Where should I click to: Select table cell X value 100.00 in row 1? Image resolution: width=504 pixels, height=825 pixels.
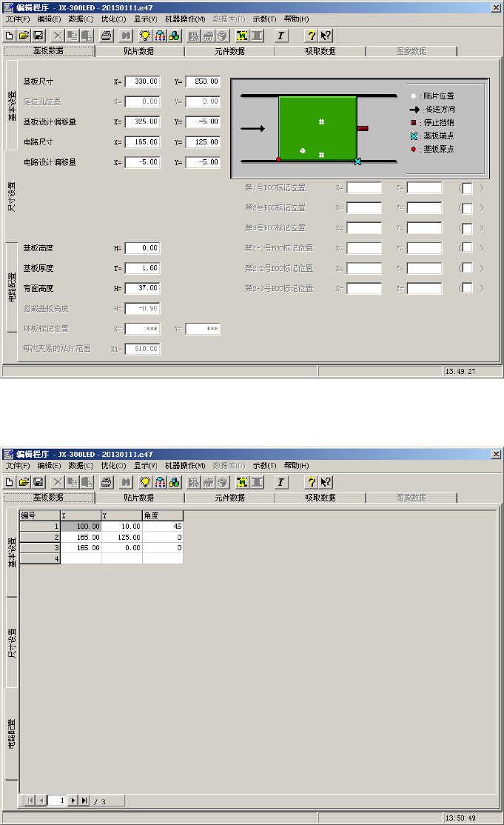(81, 526)
